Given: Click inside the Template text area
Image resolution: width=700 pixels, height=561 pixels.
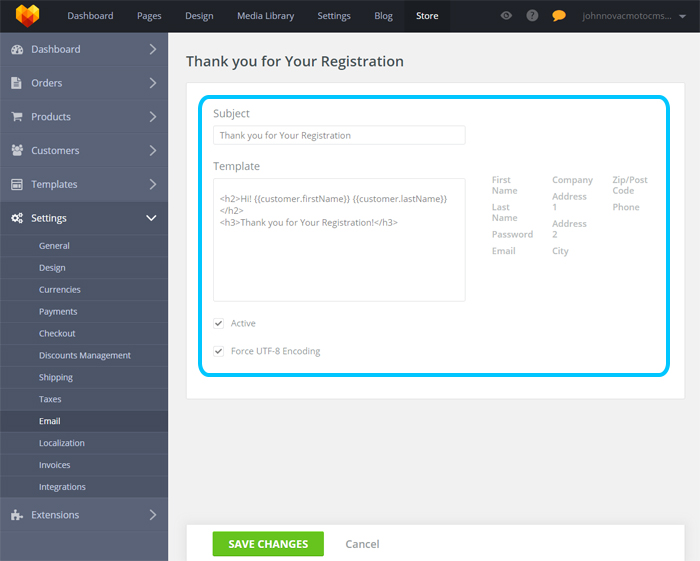Looking at the screenshot, I should point(339,240).
